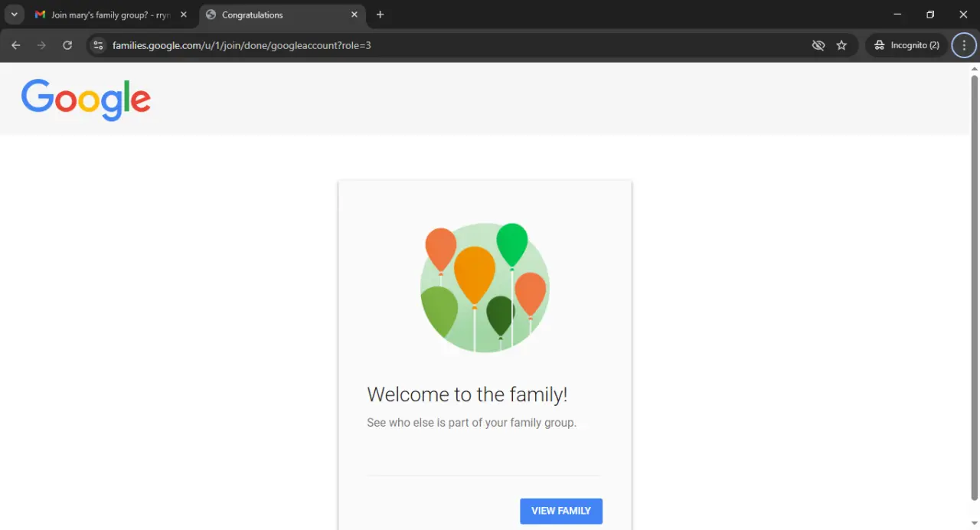Viewport: 980px width, 530px height.
Task: Reload the current page
Action: pyautogui.click(x=67, y=45)
